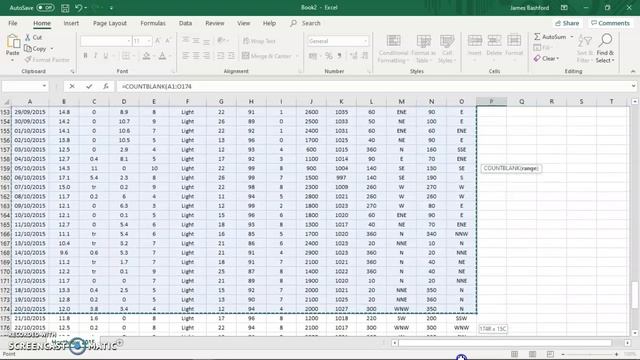Toggle the AutoSave switch

pyautogui.click(x=45, y=7)
